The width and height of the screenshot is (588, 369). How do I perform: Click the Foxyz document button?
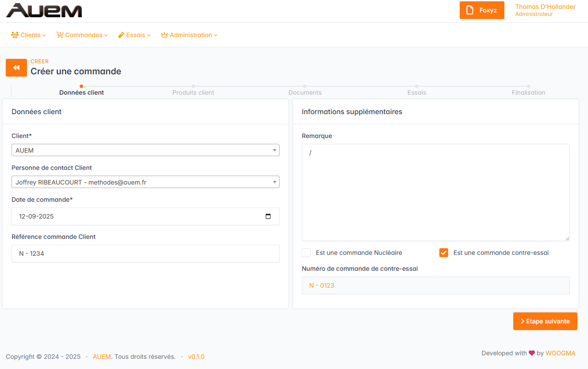[x=482, y=10]
